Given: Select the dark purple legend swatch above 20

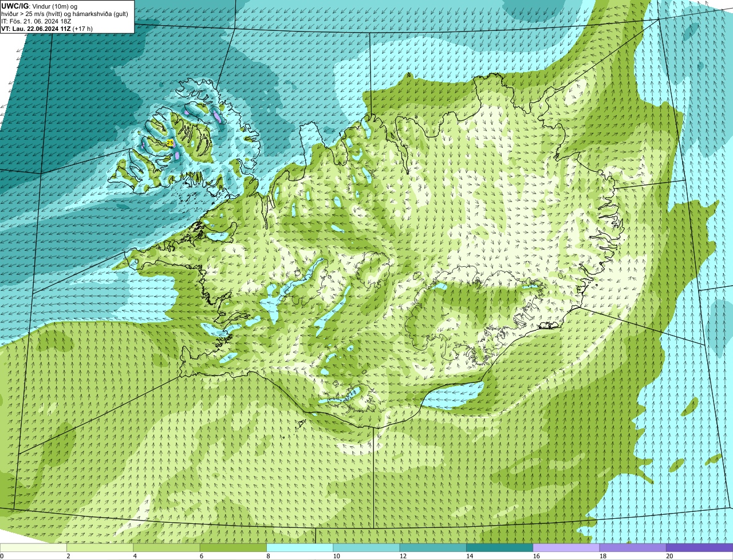Looking at the screenshot, I should pyautogui.click(x=700, y=547).
